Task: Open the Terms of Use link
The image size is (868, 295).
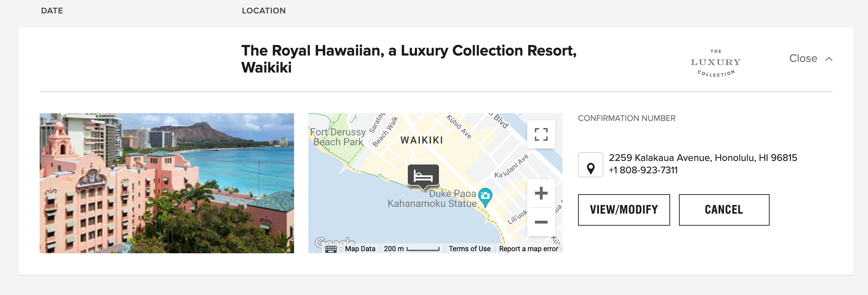Action: tap(469, 249)
